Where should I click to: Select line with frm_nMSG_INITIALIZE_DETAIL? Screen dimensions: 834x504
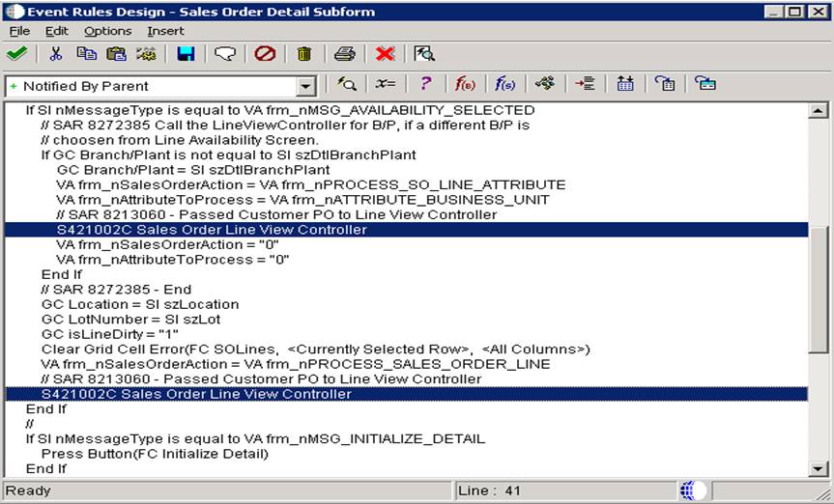(255, 438)
